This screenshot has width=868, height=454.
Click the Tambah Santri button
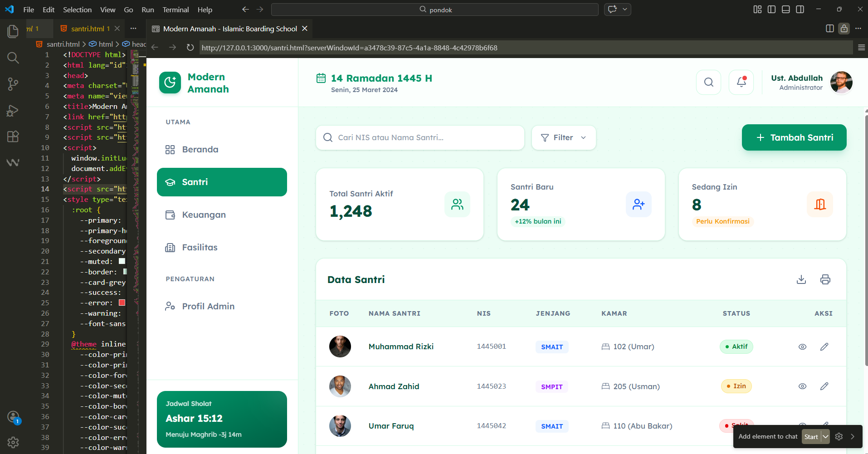coord(794,137)
